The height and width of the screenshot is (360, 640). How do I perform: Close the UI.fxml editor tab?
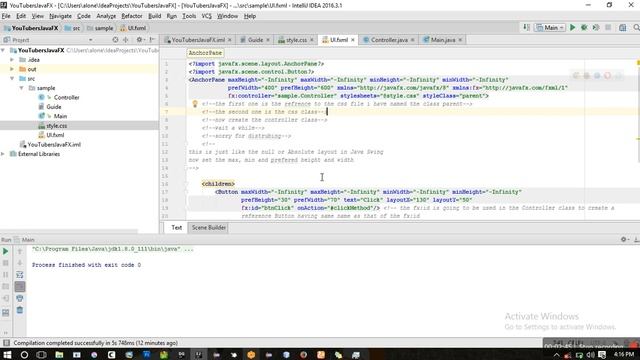click(x=353, y=40)
